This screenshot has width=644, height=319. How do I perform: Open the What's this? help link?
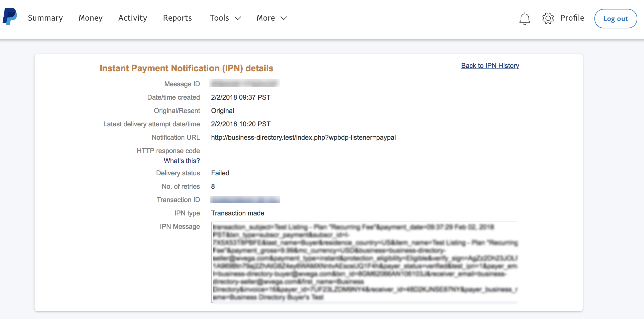[182, 161]
